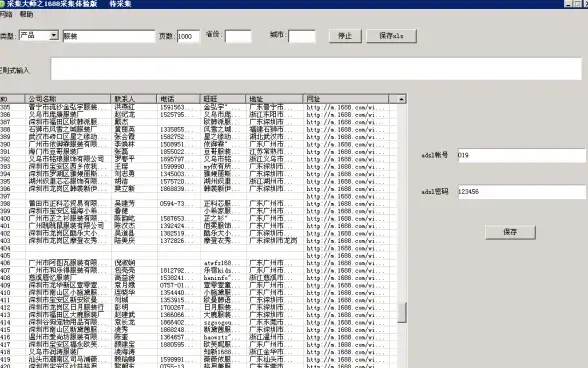588x368 pixels.
Task: Focus the adsl帐号 input field
Action: 521,155
